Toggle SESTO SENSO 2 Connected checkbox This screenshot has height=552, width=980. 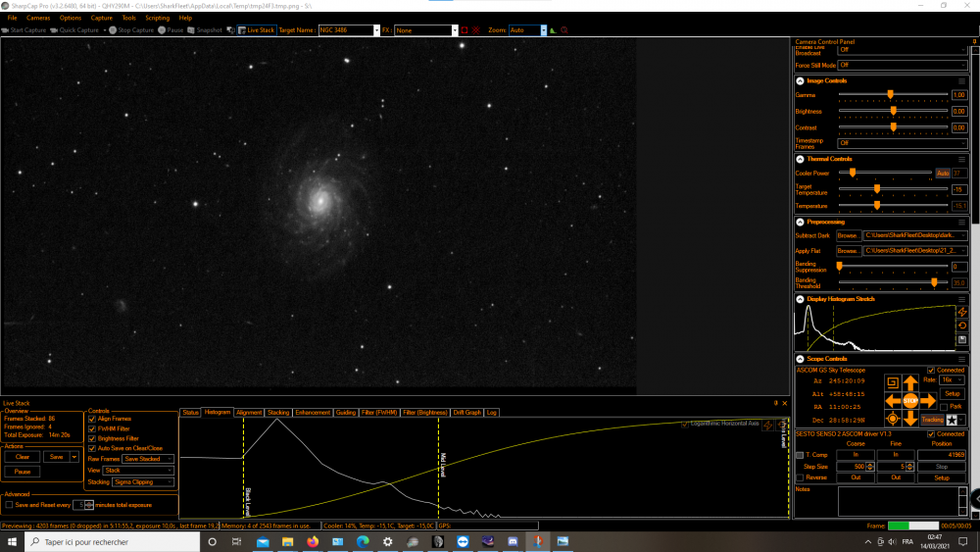pos(931,433)
